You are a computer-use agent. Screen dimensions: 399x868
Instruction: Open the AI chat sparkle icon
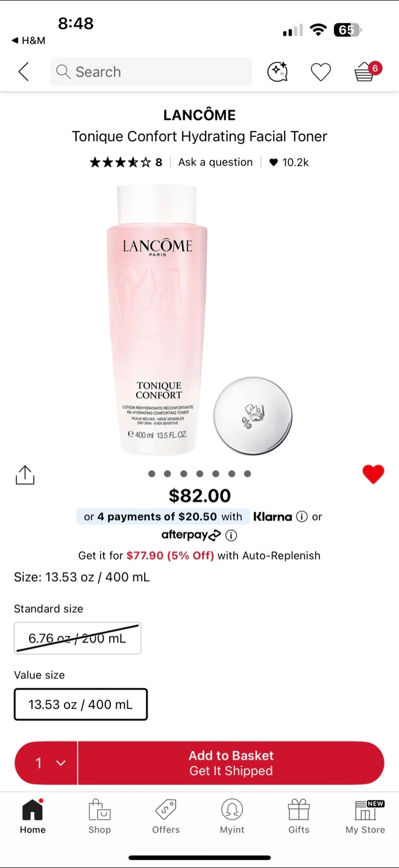pyautogui.click(x=277, y=72)
